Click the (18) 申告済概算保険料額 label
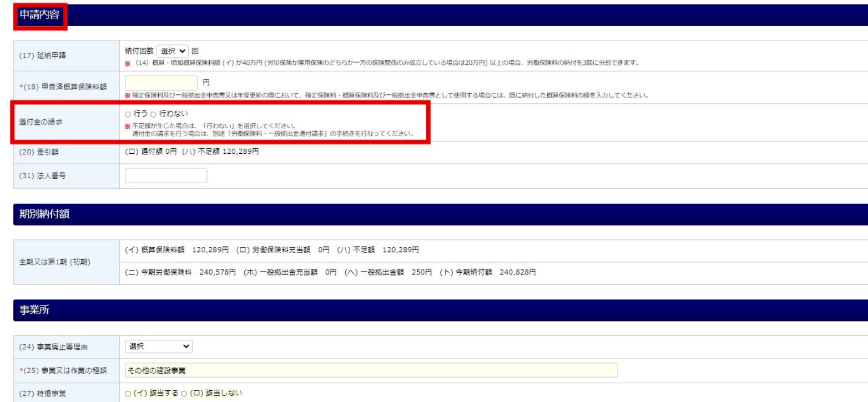This screenshot has width=868, height=402. 64,88
